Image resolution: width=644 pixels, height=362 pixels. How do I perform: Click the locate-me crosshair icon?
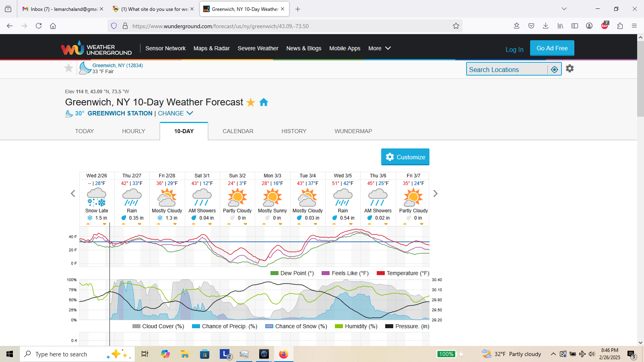tap(554, 70)
